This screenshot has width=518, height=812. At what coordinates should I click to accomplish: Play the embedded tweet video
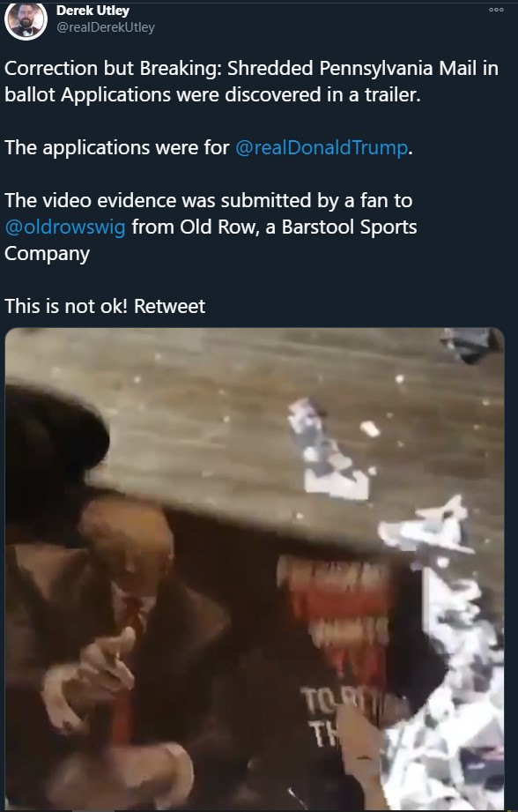coord(255,568)
